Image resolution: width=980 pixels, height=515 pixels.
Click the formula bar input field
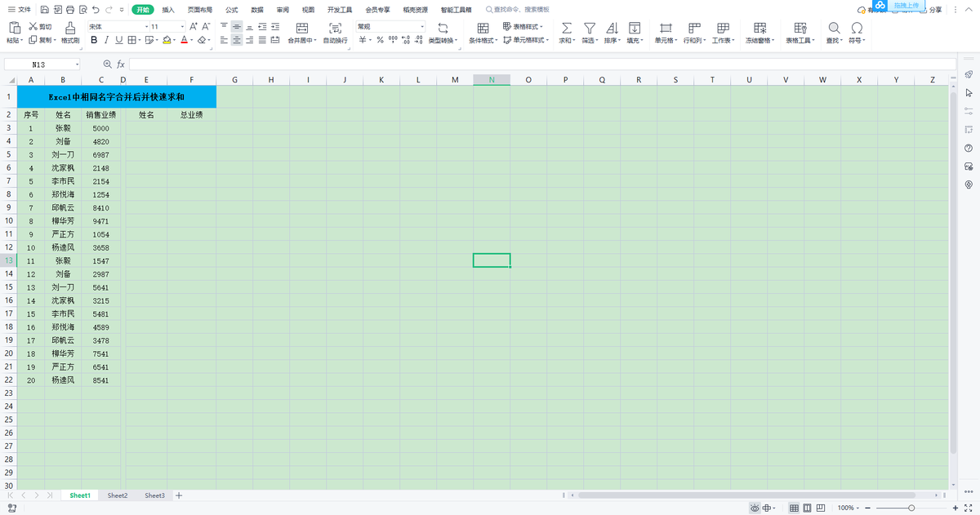coord(542,64)
